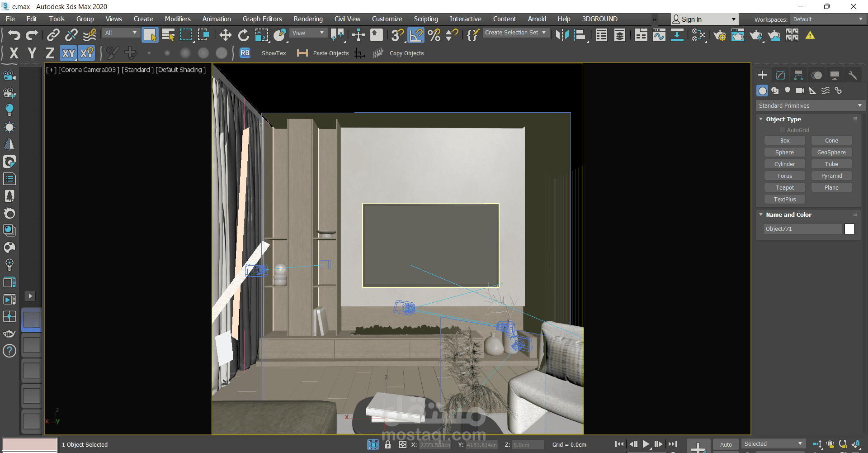Toggle the Angle Snap button
This screenshot has height=453, width=868.
click(x=416, y=35)
